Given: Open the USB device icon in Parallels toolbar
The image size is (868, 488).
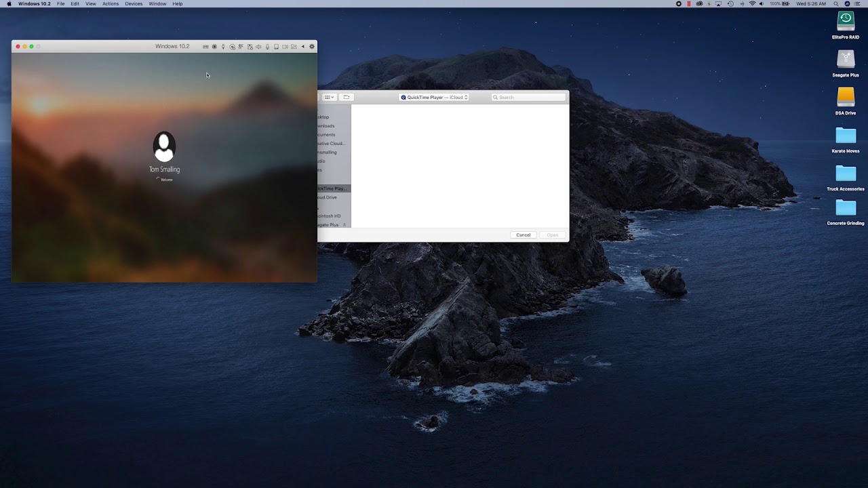Looking at the screenshot, I should pos(223,47).
